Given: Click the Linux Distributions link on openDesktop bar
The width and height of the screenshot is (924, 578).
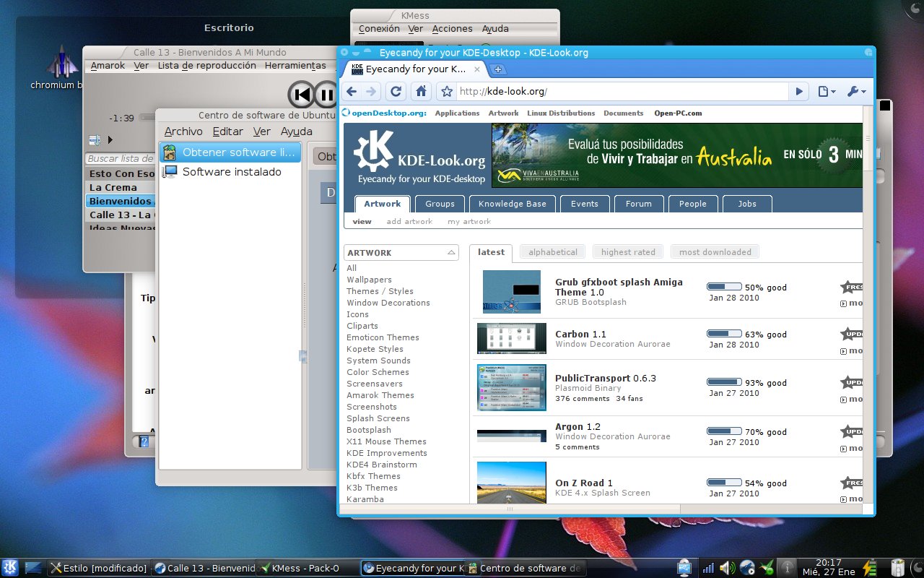Looking at the screenshot, I should point(561,113).
